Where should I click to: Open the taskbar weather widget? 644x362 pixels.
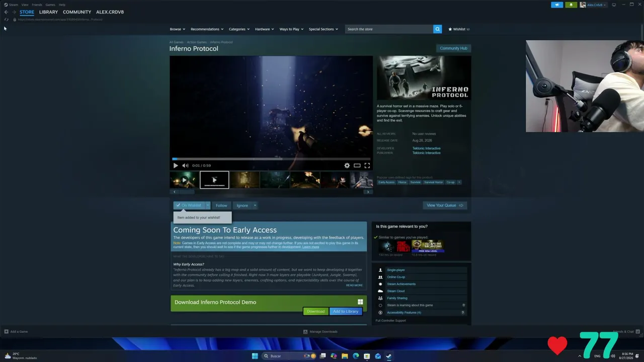tap(20, 356)
